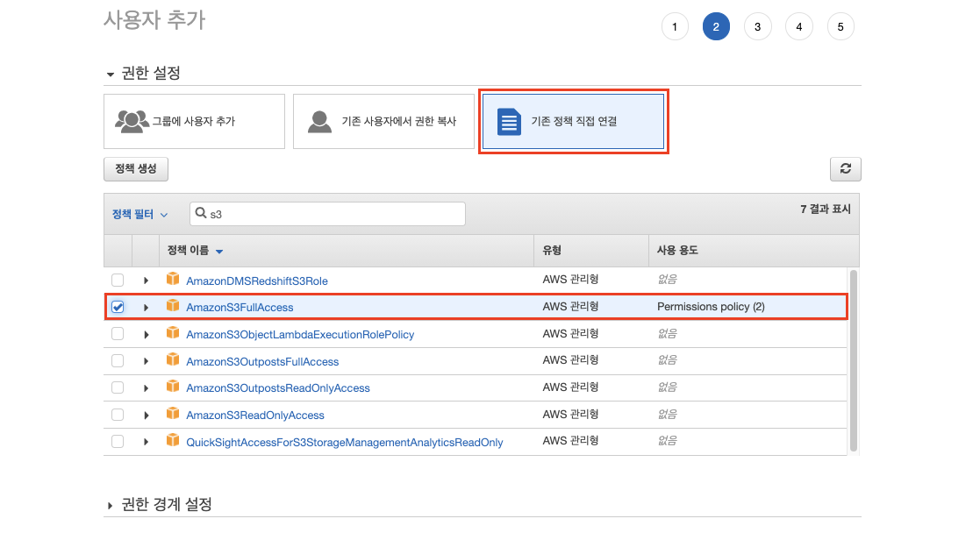The height and width of the screenshot is (533, 980).
Task: Click the policy icon for AmazonS3ReadOnlyAccess
Action: [173, 414]
